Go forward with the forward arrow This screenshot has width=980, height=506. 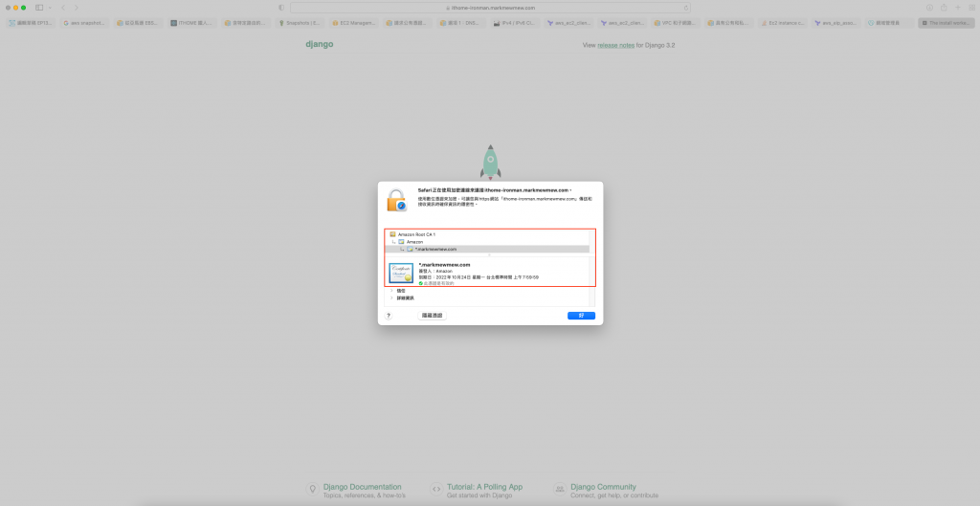[77, 8]
